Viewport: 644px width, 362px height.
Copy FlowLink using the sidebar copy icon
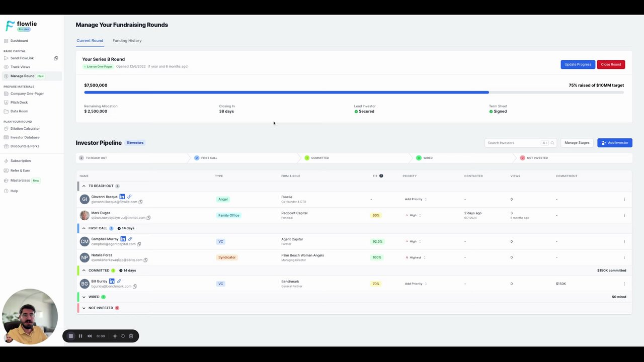pos(56,58)
